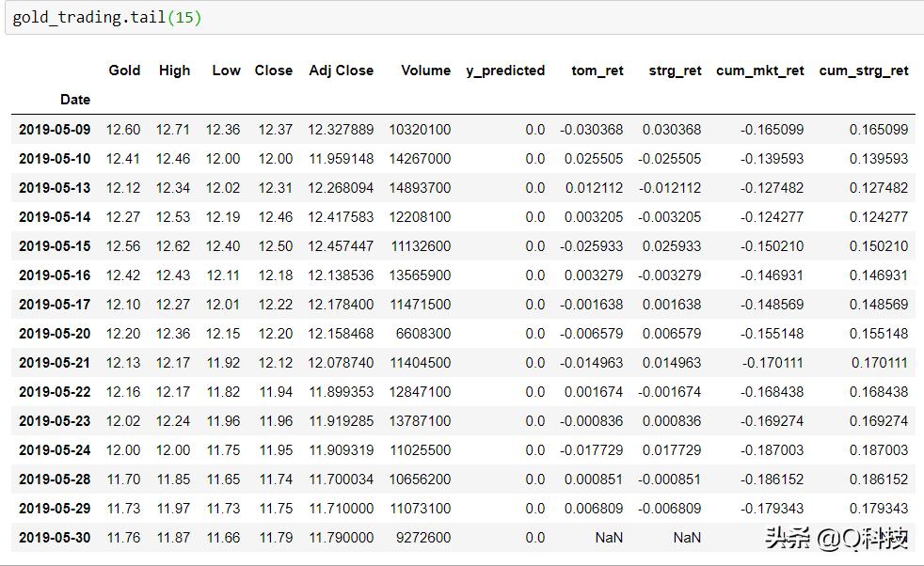Select the Low column header
Image resolution: width=924 pixels, height=566 pixels.
coord(226,71)
